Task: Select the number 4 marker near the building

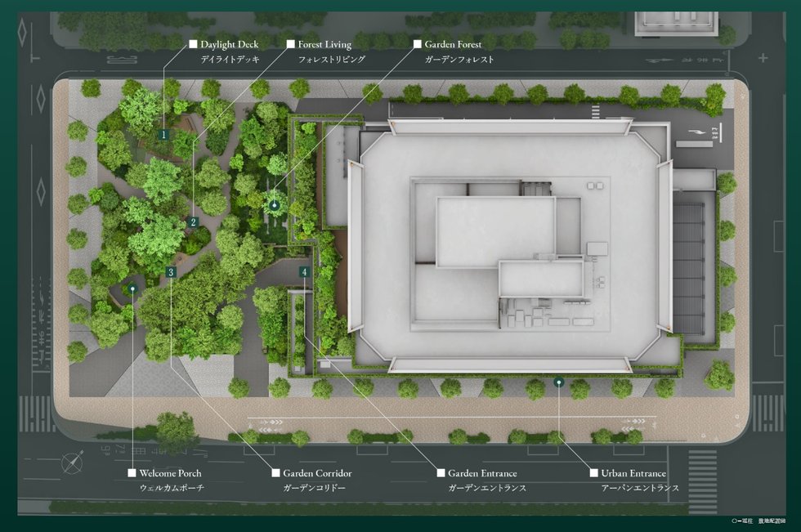Action: pyautogui.click(x=304, y=272)
